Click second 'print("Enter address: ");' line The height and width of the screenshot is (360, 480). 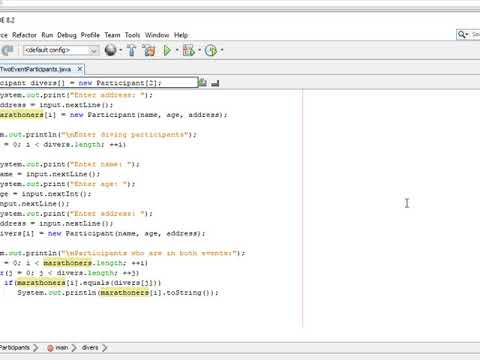click(x=76, y=214)
